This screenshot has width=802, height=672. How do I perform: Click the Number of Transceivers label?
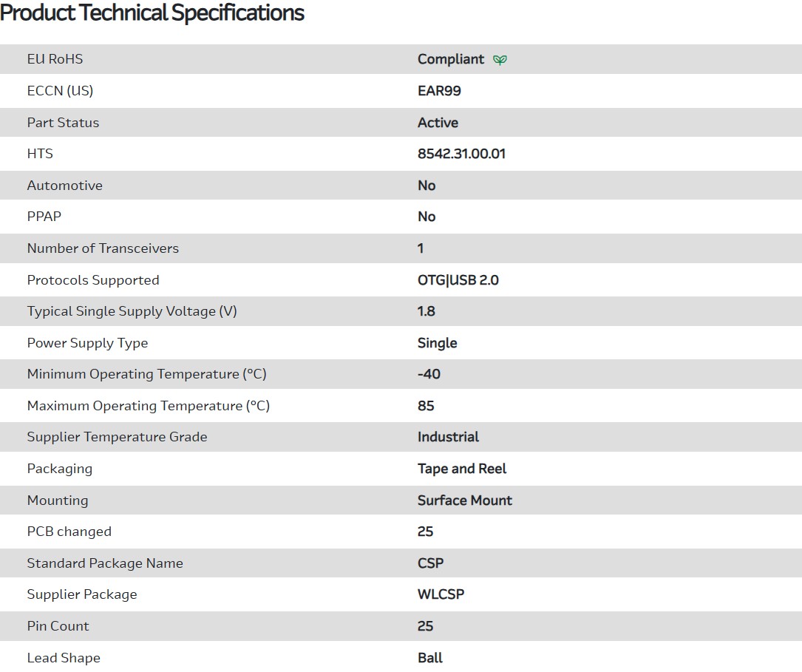click(x=103, y=248)
